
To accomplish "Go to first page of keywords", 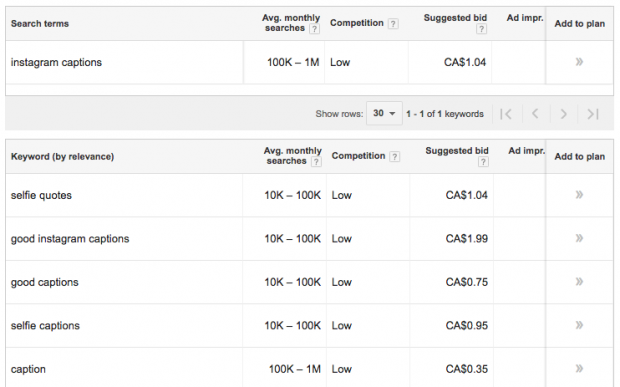I will point(506,114).
